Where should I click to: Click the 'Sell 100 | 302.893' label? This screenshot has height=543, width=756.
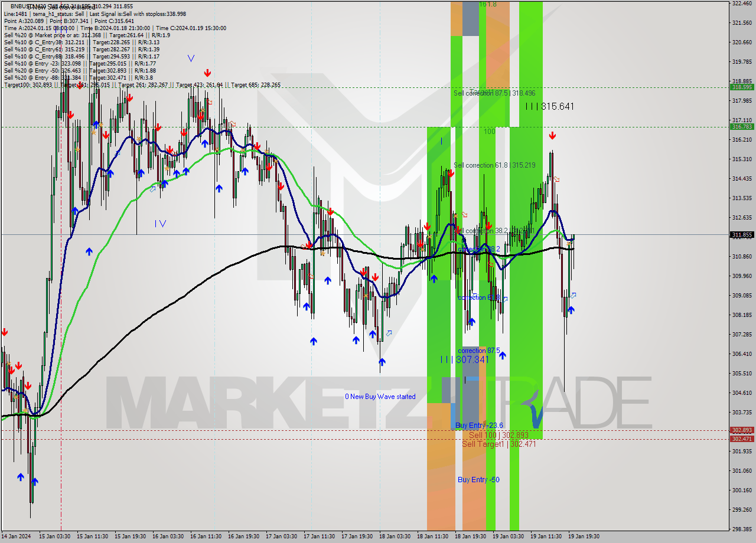pos(498,435)
